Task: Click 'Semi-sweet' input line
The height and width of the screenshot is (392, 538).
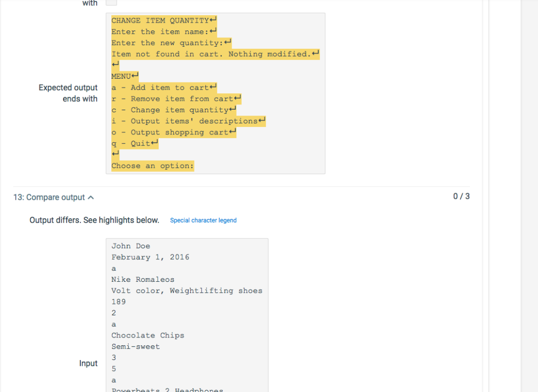Action: click(136, 347)
